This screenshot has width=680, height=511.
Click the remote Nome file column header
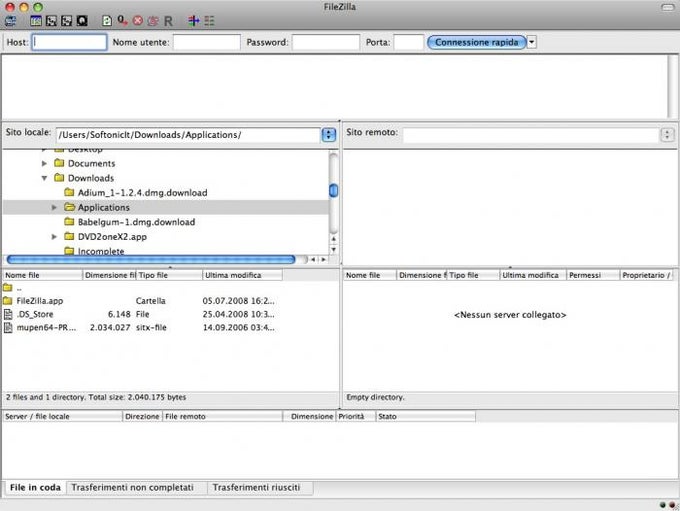370,275
